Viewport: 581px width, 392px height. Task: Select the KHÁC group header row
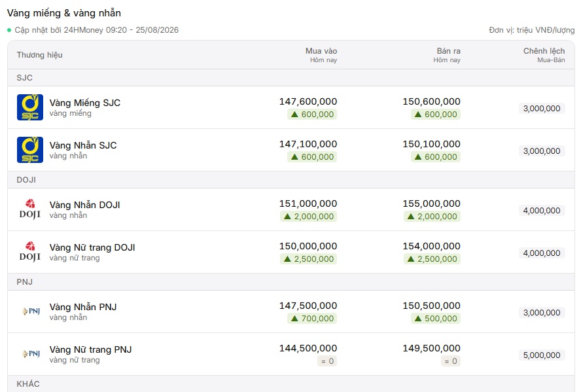click(291, 384)
